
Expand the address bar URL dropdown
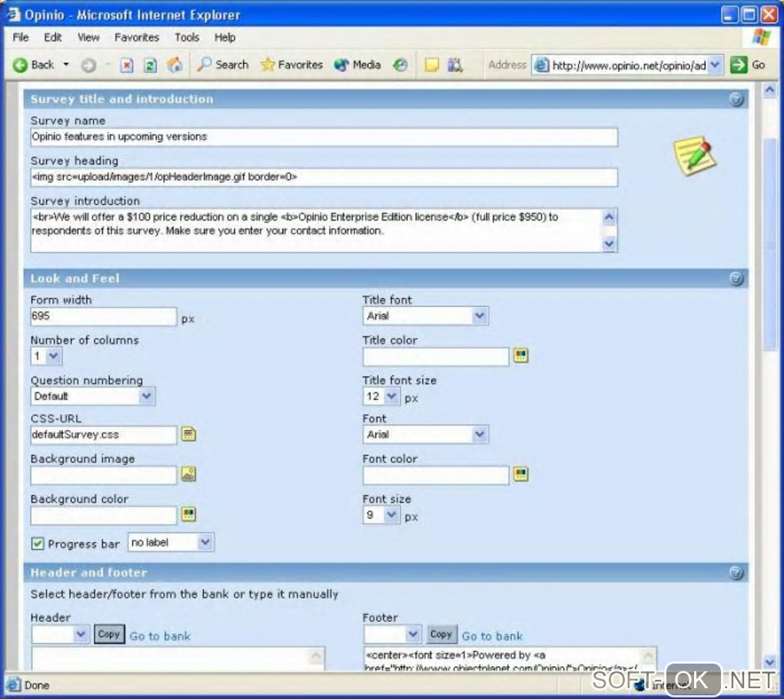point(716,65)
